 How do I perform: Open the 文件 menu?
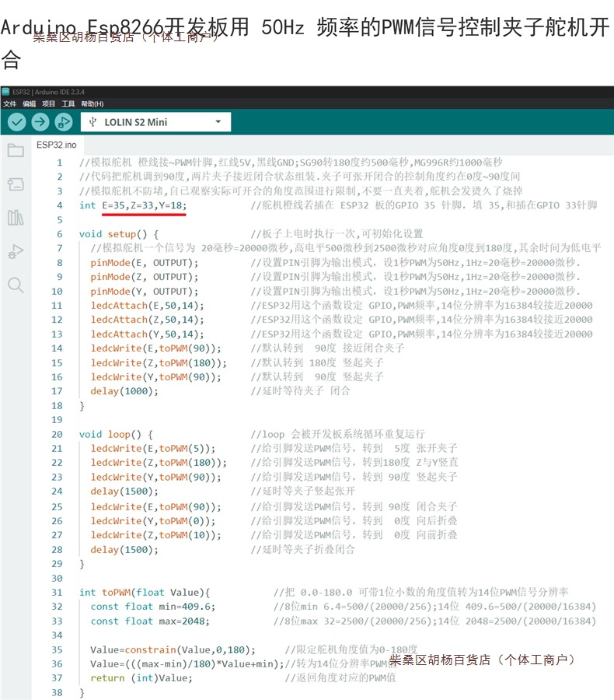10,104
